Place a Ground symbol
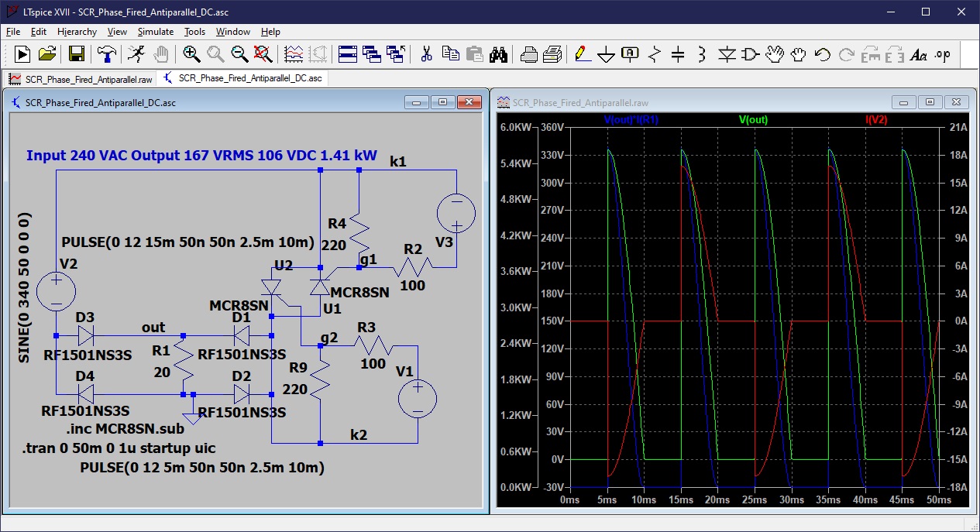This screenshot has width=980, height=532. [x=607, y=54]
